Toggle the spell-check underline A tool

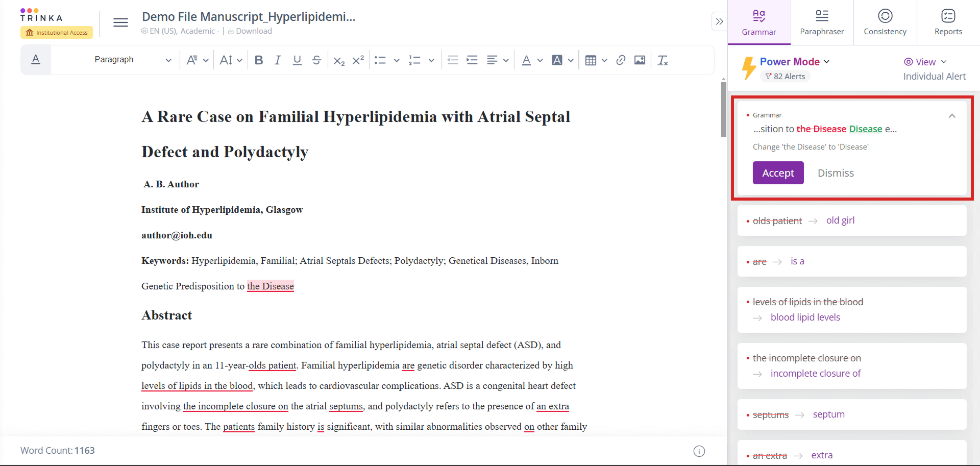click(x=36, y=60)
